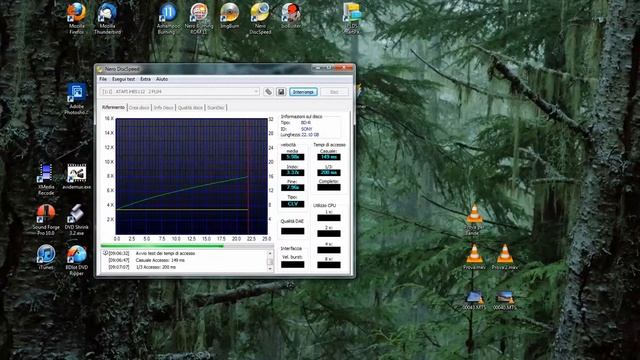
Task: Click the Nero DiscSpeed title bar icon
Action: click(x=100, y=69)
